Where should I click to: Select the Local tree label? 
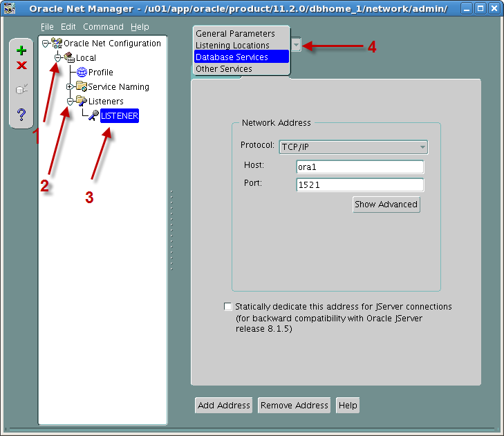[86, 58]
